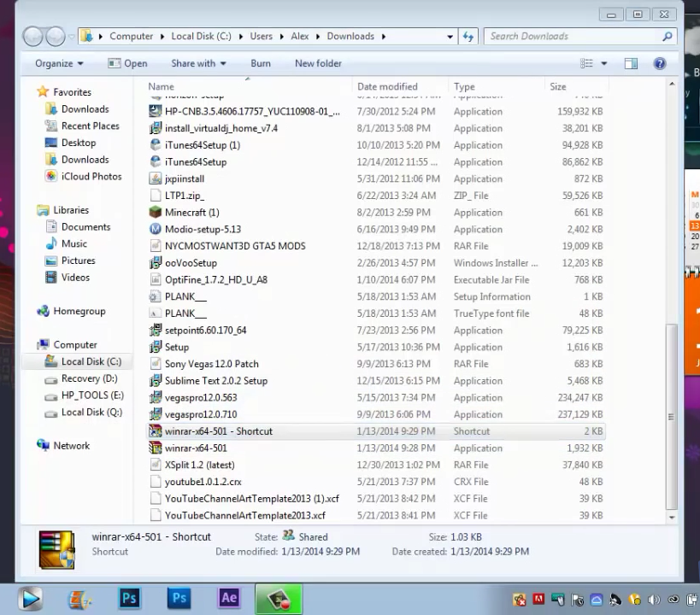
Task: Expand the Organize dropdown
Action: [58, 63]
